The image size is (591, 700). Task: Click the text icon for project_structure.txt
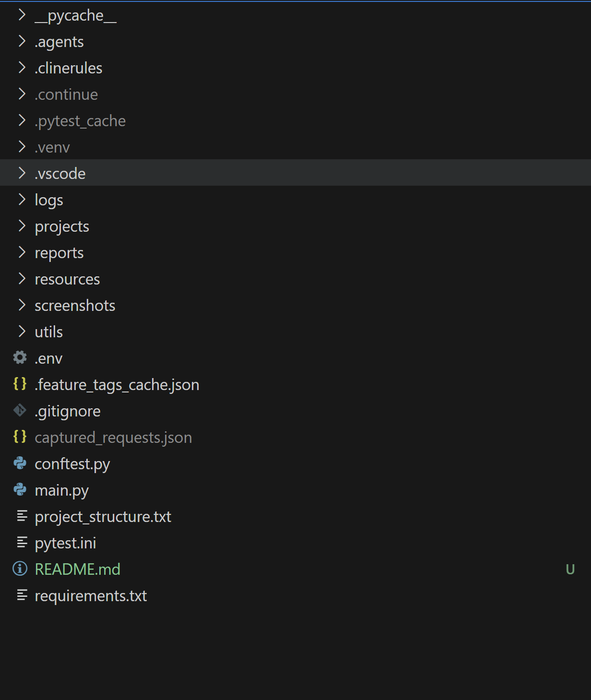point(22,516)
